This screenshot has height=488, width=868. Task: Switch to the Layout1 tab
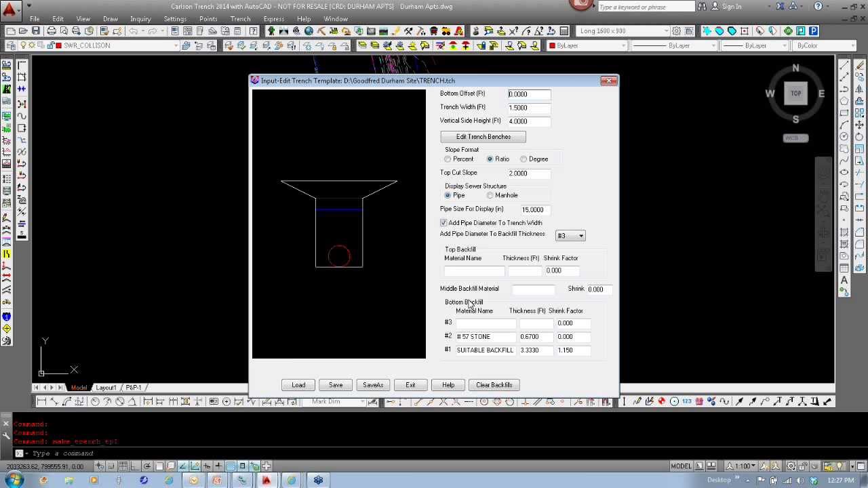pos(106,388)
